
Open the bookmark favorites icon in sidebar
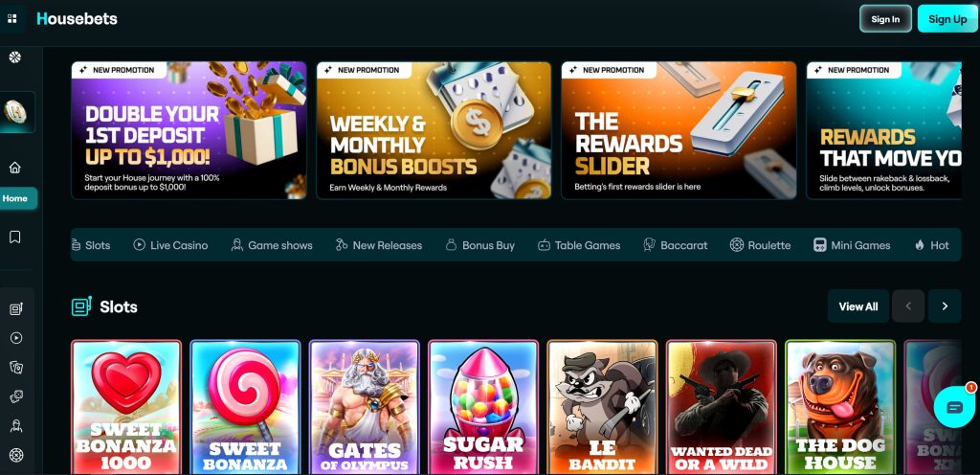click(15, 237)
